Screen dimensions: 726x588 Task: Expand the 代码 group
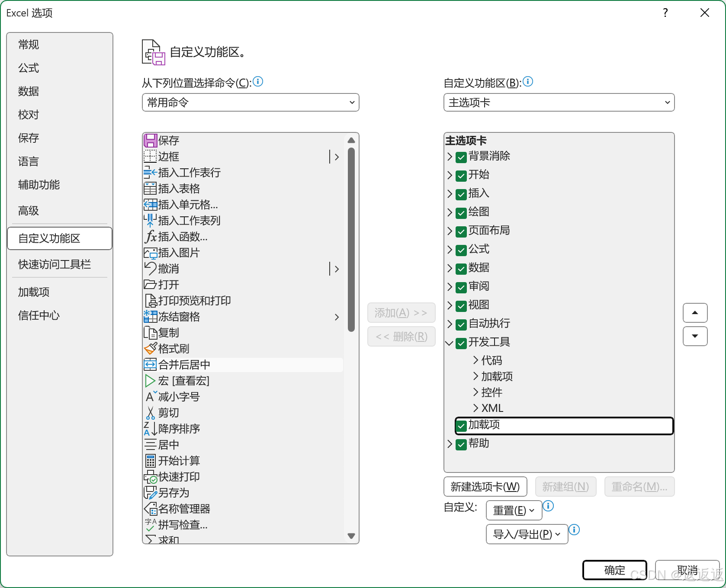[476, 360]
